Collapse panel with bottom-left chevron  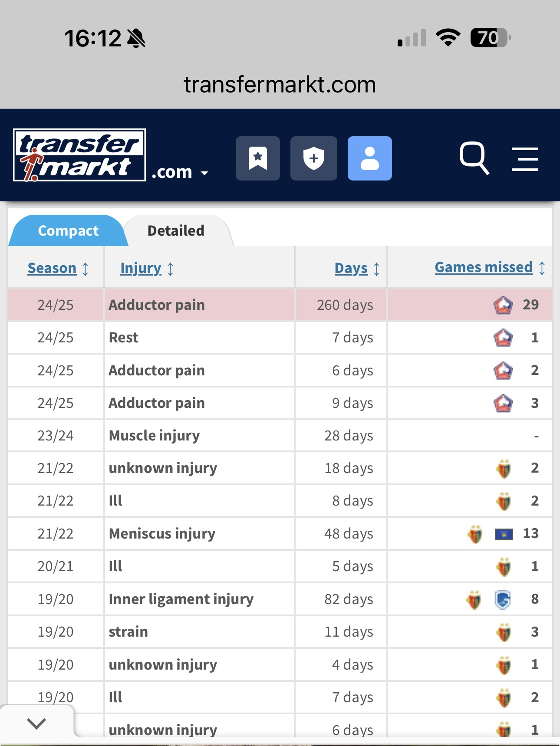(36, 723)
